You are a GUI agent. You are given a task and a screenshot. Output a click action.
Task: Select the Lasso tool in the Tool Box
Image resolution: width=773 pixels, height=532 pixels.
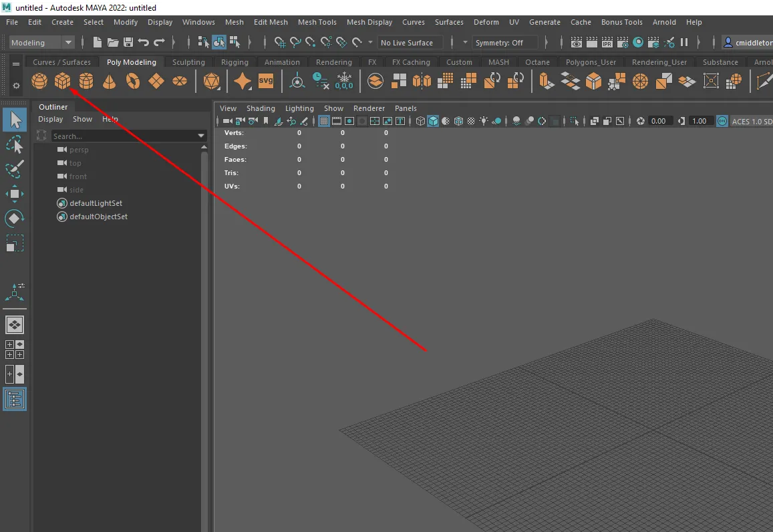[15, 144]
